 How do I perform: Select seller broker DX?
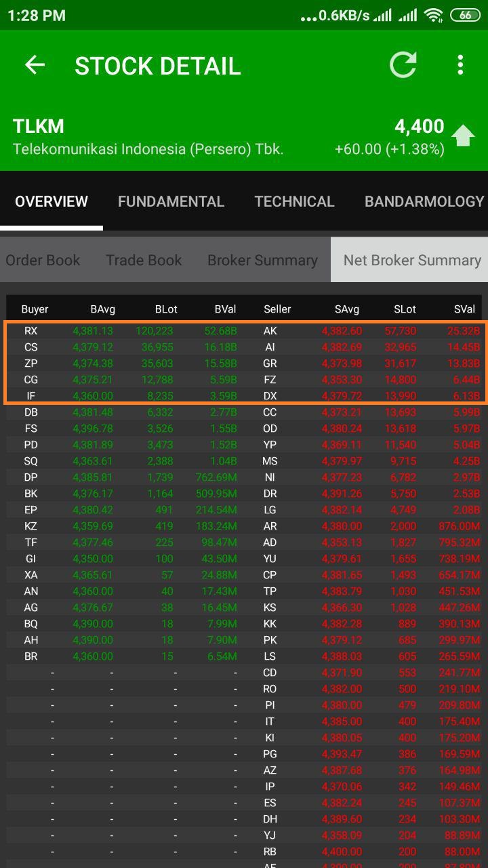pos(270,396)
